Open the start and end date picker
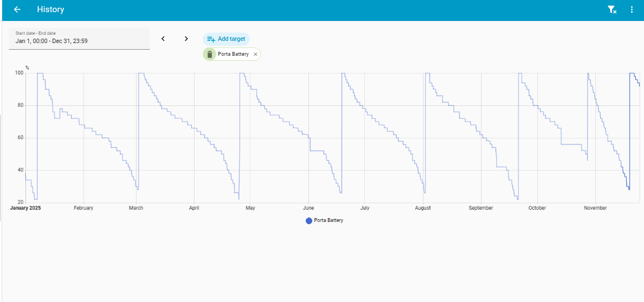644x302 pixels. (x=79, y=38)
